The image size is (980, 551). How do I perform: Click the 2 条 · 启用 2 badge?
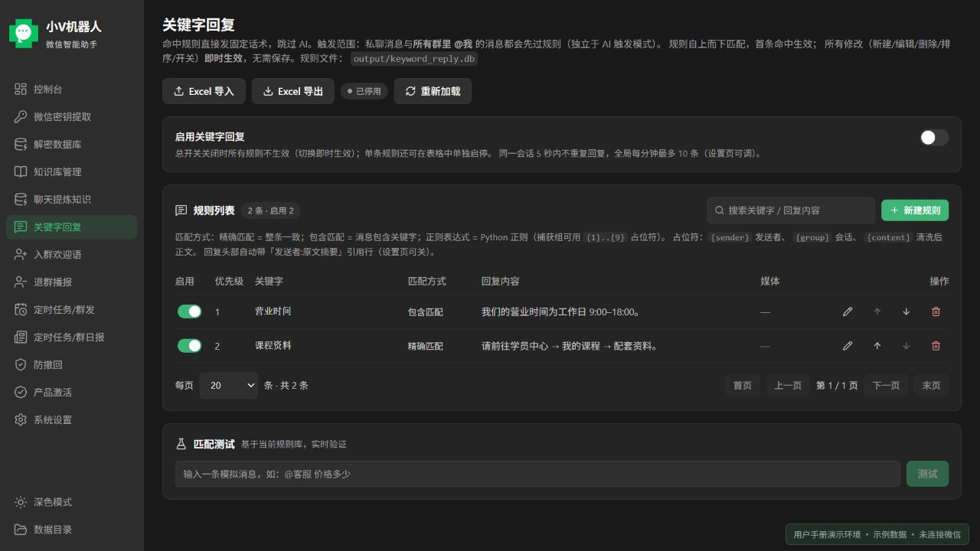(x=270, y=210)
